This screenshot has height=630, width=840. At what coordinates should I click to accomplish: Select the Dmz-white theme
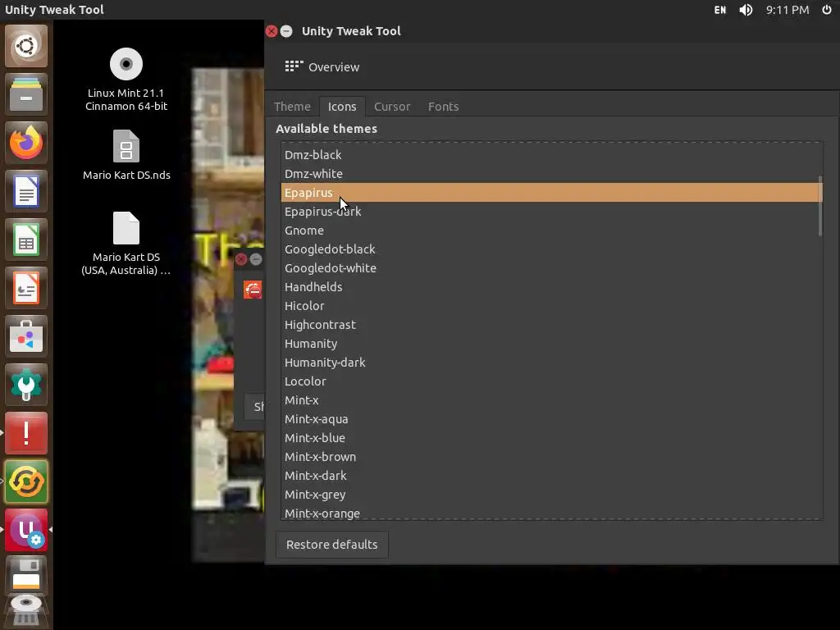[x=551, y=174]
